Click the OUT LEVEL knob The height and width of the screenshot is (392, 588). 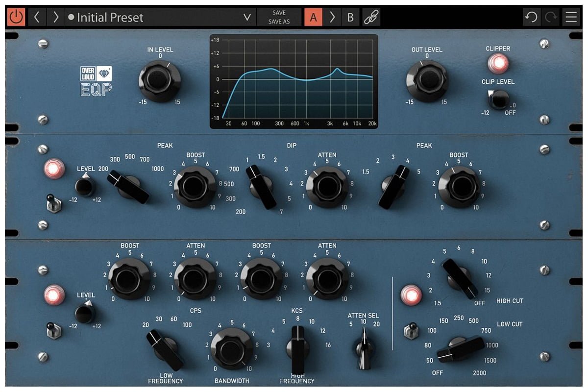point(427,81)
